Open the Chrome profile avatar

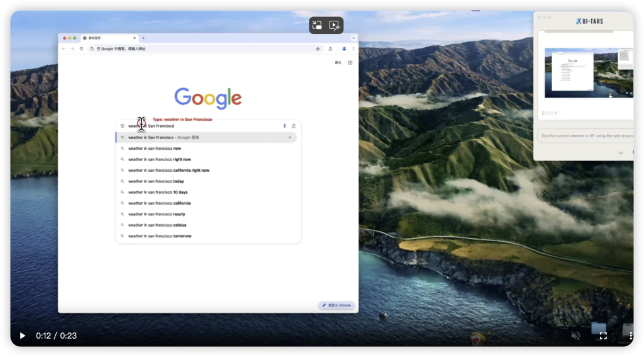pyautogui.click(x=344, y=48)
